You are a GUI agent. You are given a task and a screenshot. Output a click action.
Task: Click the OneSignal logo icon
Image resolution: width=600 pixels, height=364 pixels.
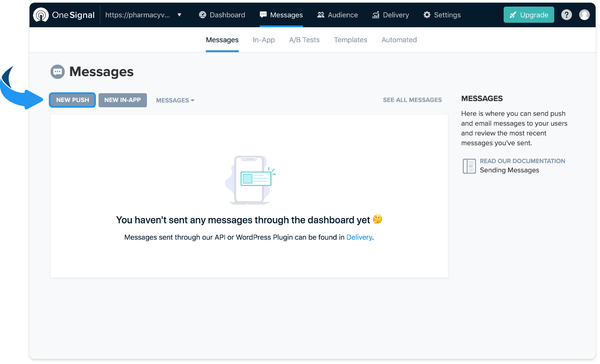click(41, 15)
